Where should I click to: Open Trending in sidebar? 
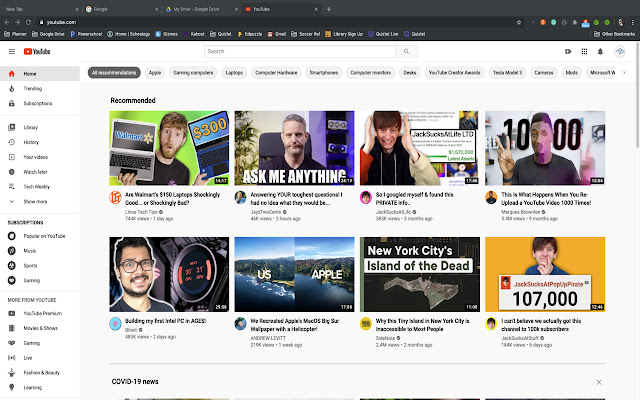(x=40, y=89)
